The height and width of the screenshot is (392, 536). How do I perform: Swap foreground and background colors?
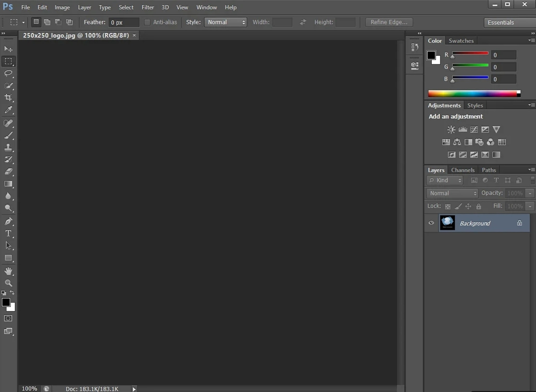(12, 293)
